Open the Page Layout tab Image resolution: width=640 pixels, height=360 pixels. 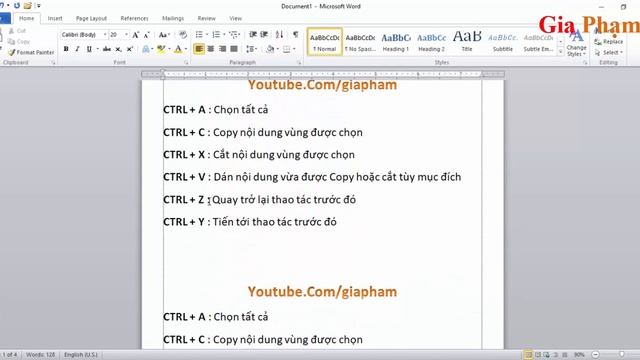pos(91,18)
